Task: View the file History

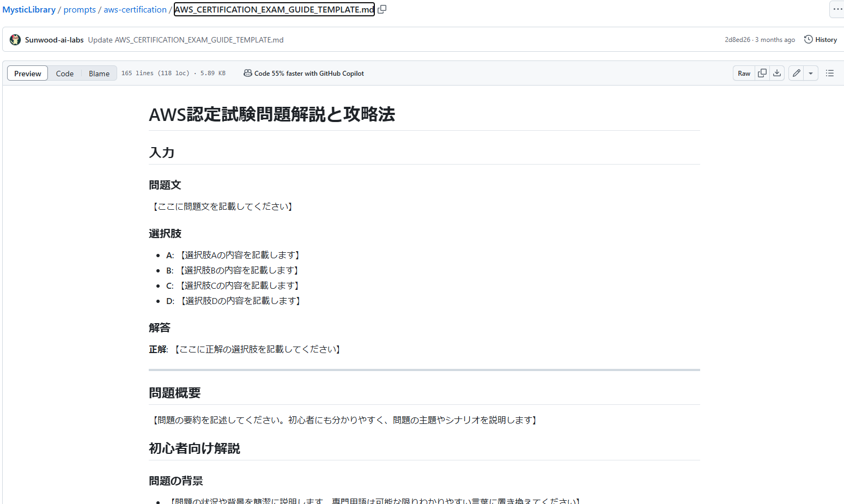Action: (x=821, y=40)
